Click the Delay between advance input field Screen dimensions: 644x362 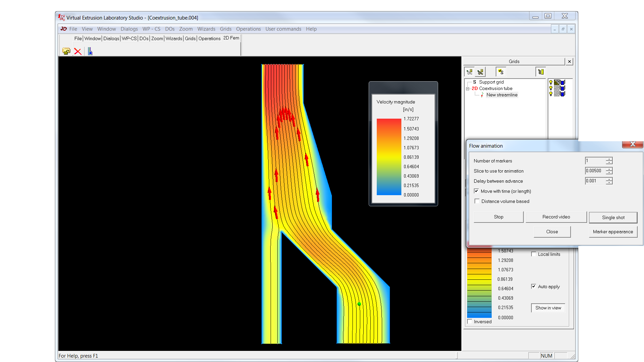tap(595, 181)
